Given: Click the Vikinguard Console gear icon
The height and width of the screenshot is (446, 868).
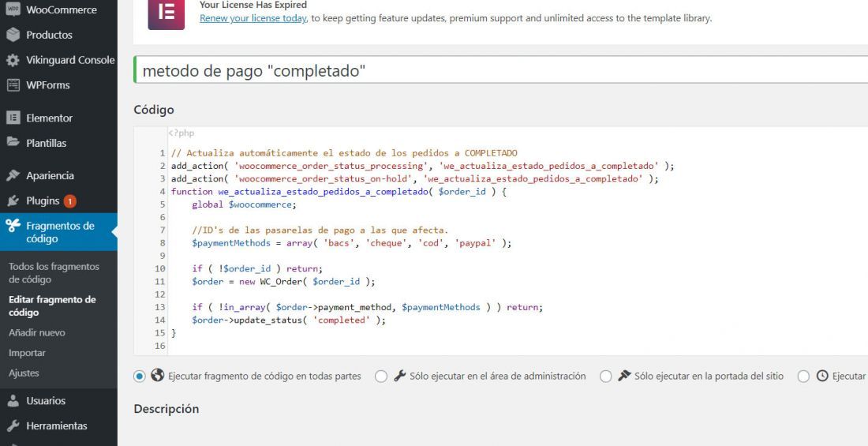Looking at the screenshot, I should [13, 61].
